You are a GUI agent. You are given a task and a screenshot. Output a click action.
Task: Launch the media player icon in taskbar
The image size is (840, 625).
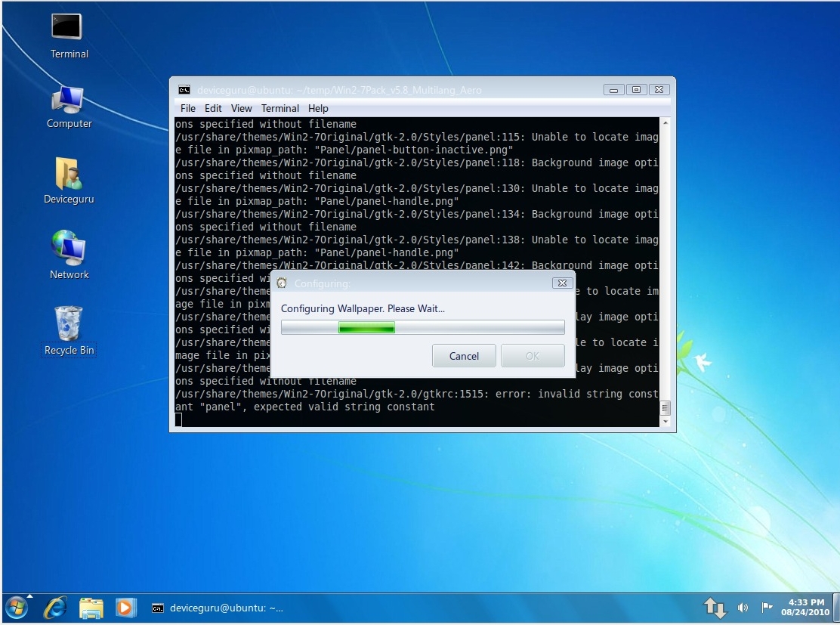click(x=125, y=608)
